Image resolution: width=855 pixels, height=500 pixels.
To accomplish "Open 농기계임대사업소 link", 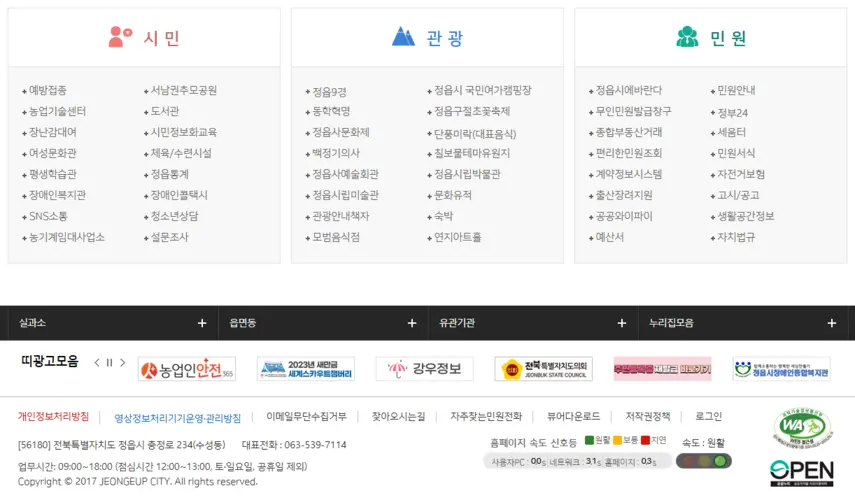I will click(x=67, y=237).
